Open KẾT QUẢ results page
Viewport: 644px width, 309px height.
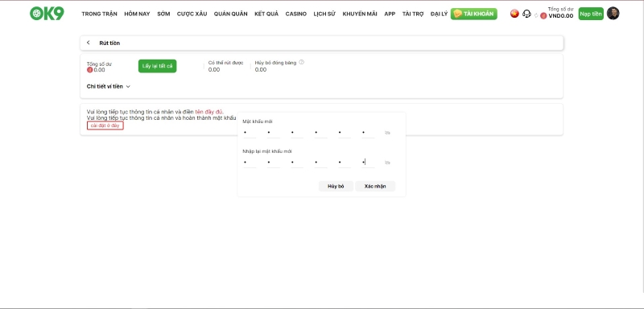266,14
